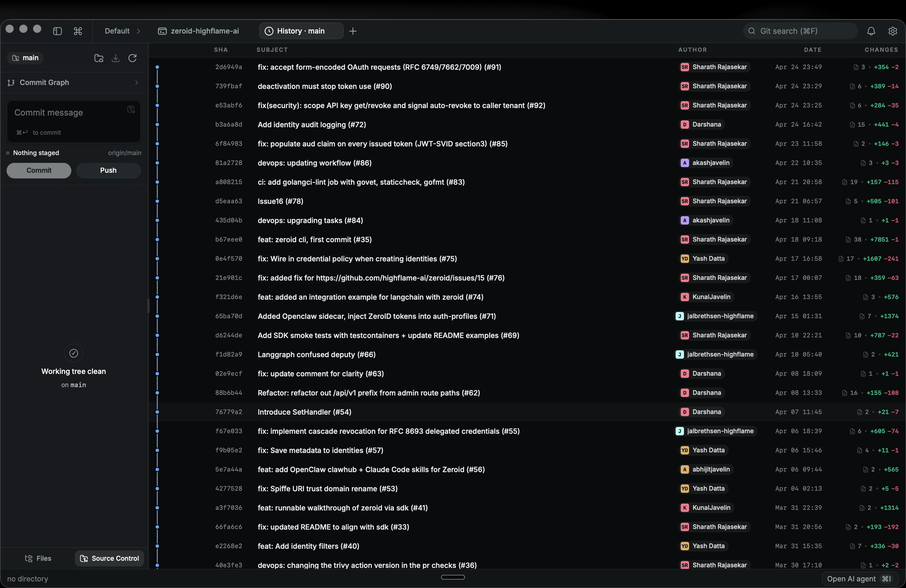The image size is (906, 588).
Task: Click the file count icon on row b3a6a8d
Action: [x=852, y=125]
